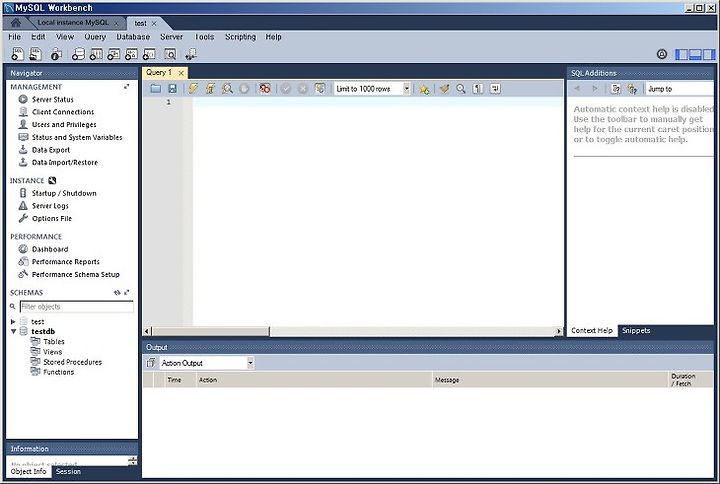The image size is (720, 484).
Task: Refresh the schemas list
Action: pos(117,292)
